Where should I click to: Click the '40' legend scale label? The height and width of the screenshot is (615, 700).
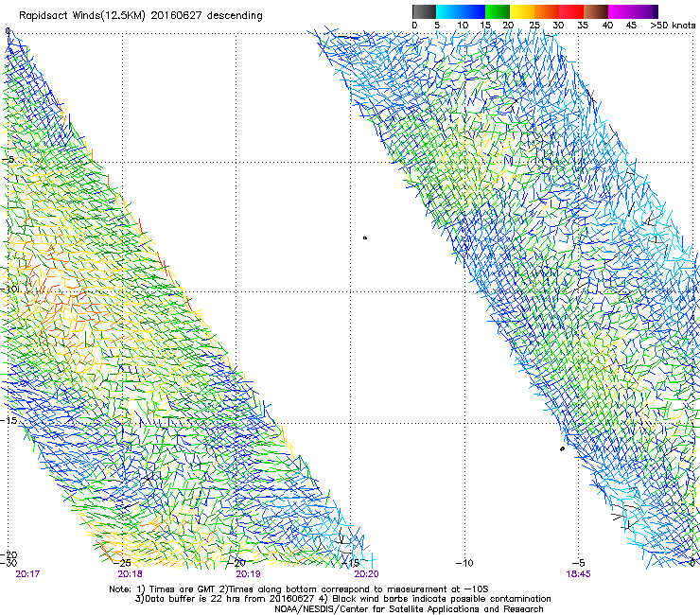(607, 26)
